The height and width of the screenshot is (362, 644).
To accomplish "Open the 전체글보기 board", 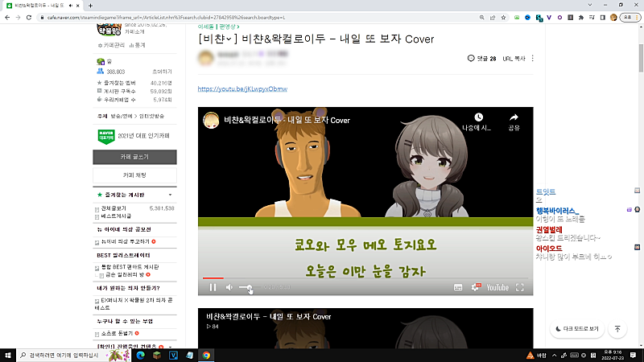I will tap(114, 208).
